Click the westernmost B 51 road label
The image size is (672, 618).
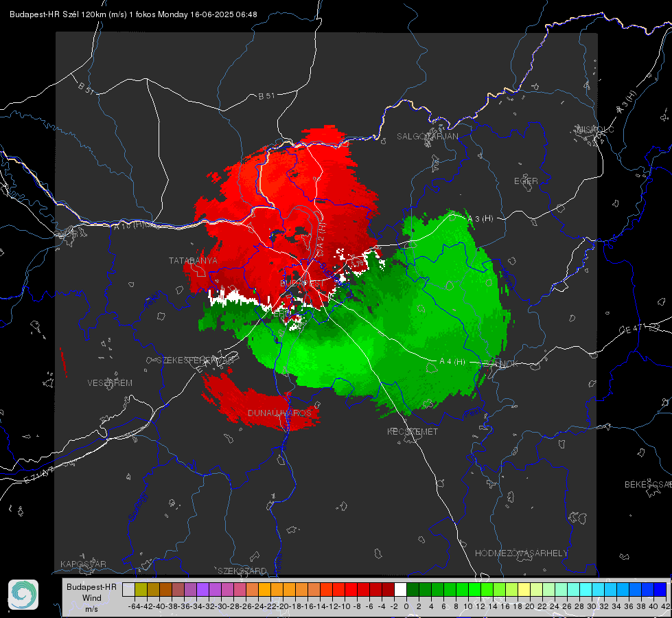coord(86,88)
